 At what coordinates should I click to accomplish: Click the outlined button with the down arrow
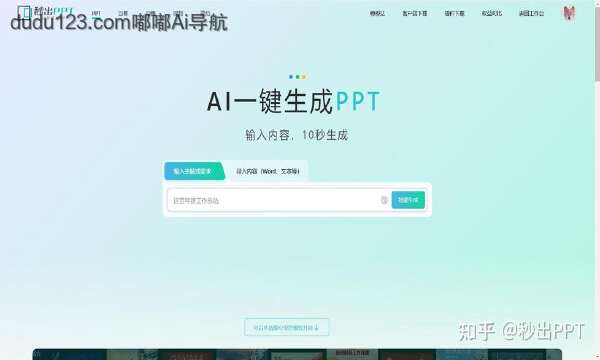click(287, 327)
